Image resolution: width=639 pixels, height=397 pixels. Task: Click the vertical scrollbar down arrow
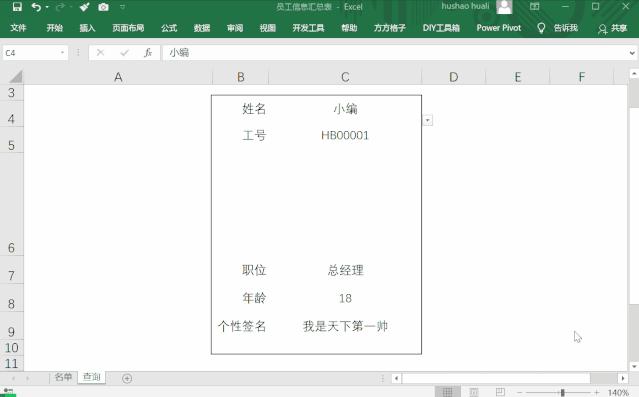pyautogui.click(x=634, y=366)
